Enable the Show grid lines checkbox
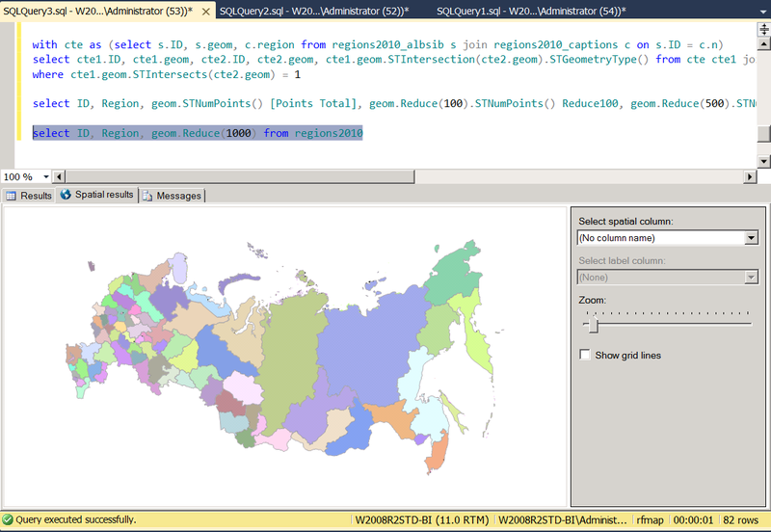 tap(585, 355)
